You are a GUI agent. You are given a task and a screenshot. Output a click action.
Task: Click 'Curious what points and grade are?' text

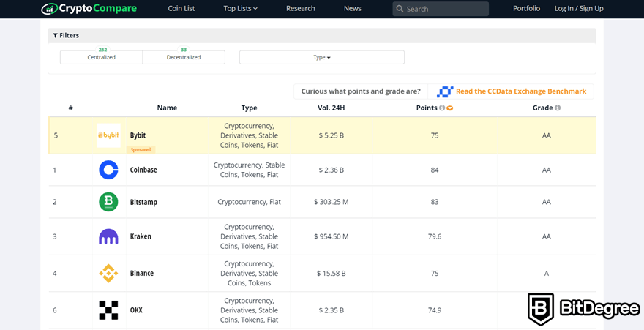[361, 91]
